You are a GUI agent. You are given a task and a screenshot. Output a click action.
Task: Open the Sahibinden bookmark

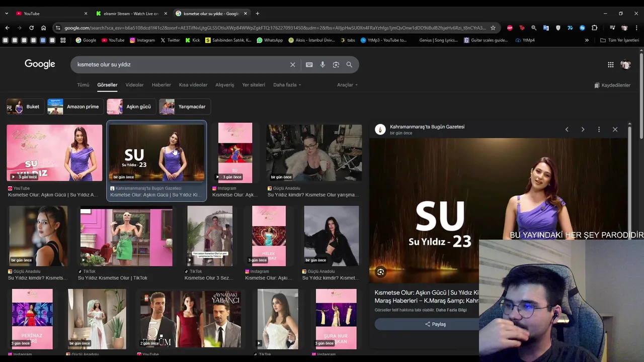(x=228, y=40)
